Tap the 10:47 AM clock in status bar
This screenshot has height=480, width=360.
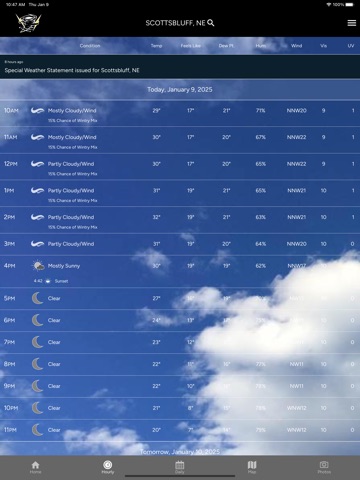tap(15, 4)
